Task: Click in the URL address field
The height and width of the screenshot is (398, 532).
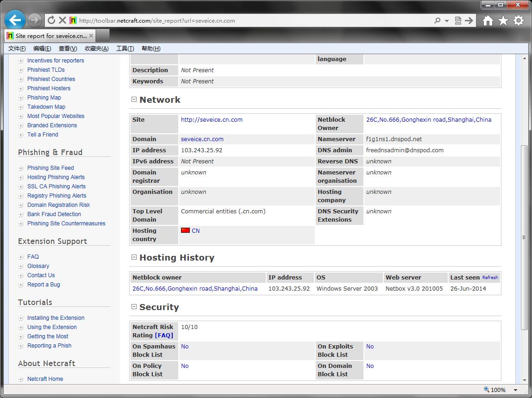Action: 255,21
